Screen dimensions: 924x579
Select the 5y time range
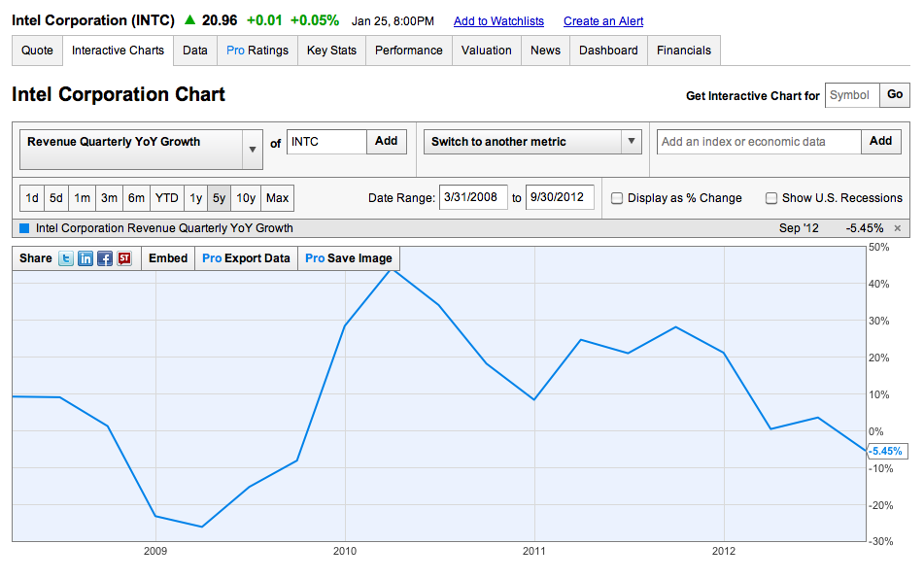(220, 198)
